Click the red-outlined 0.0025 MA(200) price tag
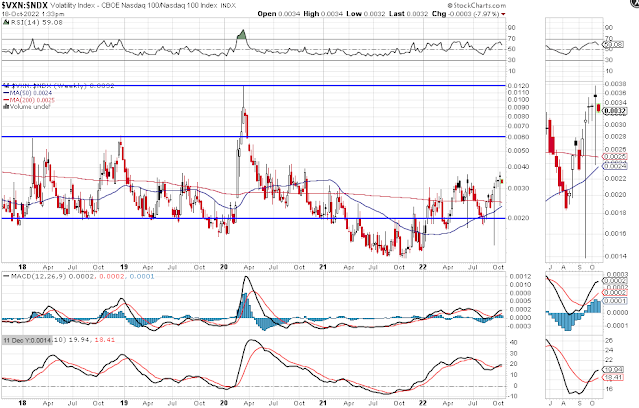639x408 pixels. (x=615, y=157)
